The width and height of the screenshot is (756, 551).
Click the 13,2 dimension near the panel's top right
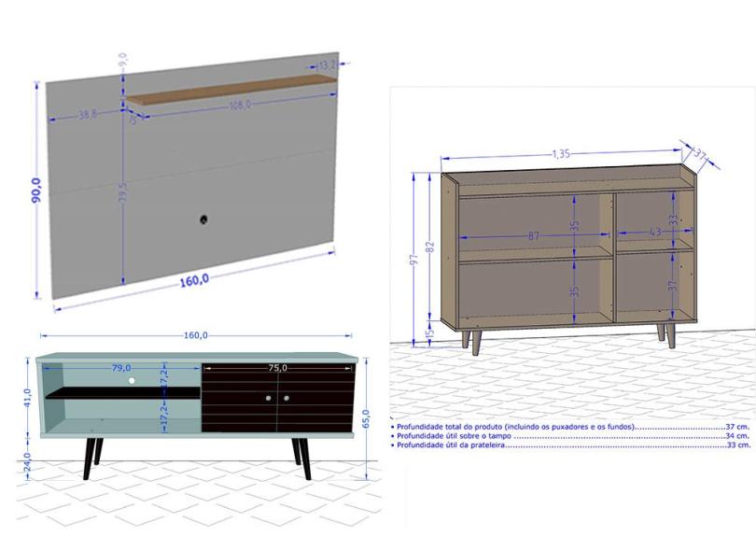point(327,65)
